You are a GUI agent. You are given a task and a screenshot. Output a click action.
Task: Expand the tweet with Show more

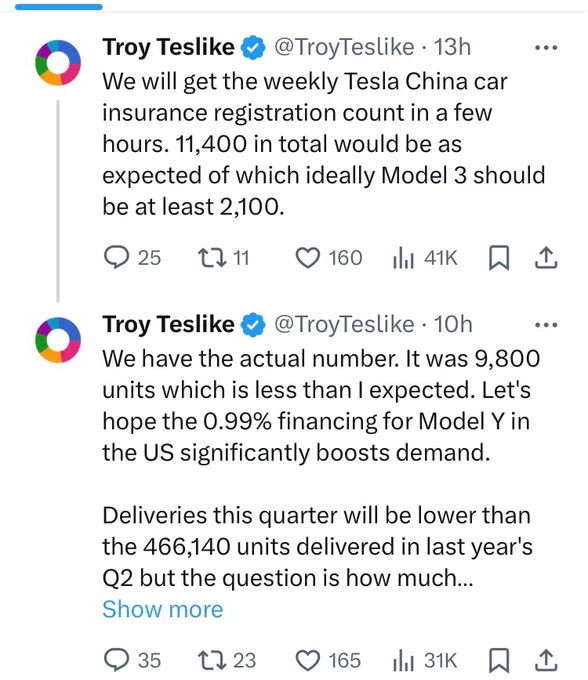[163, 609]
